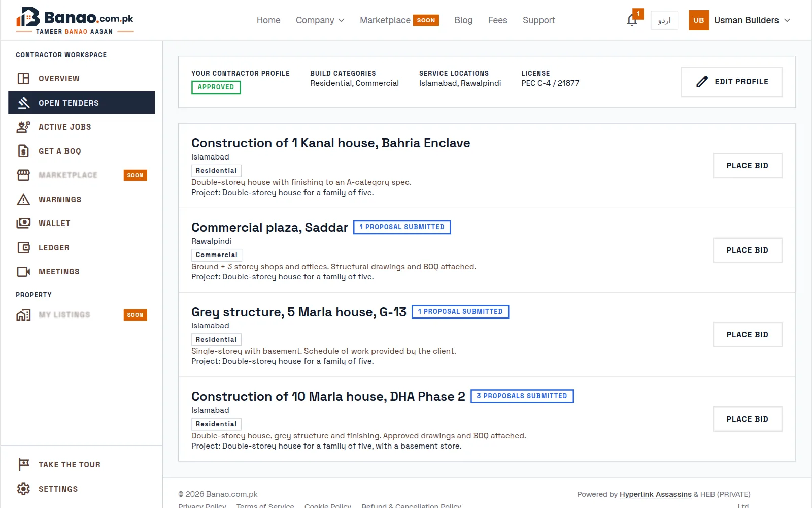Click the 3 Proposals Submitted badge
The width and height of the screenshot is (812, 508).
[x=522, y=396]
